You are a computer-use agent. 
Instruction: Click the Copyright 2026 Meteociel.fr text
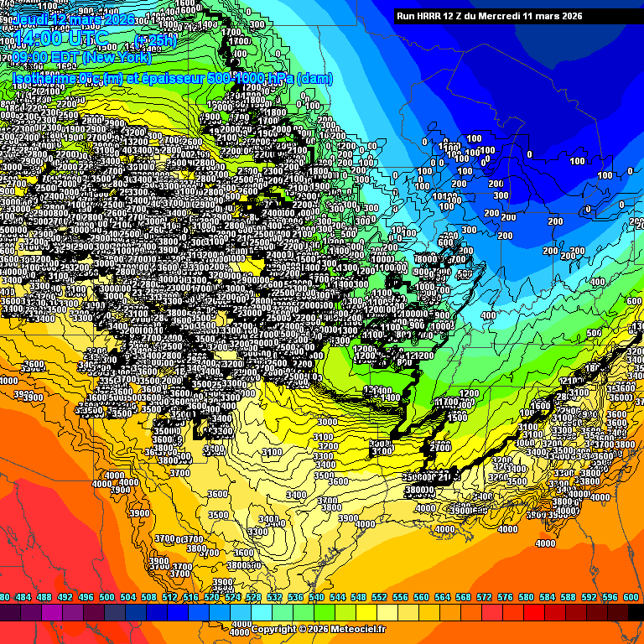click(319, 629)
